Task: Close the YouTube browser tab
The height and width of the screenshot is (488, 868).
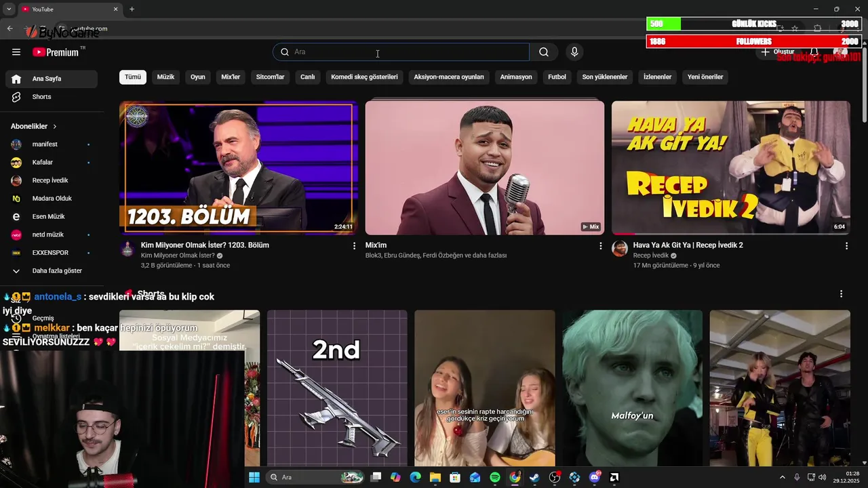Action: click(x=115, y=9)
